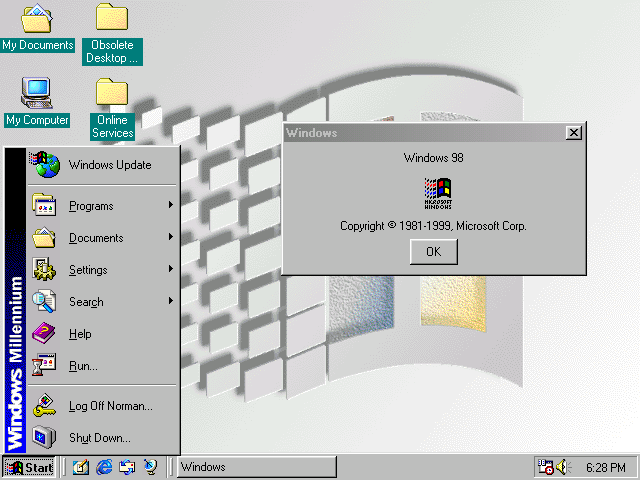The height and width of the screenshot is (480, 640).
Task: Launch Internet Explorer from Quick Launch
Action: [x=104, y=467]
